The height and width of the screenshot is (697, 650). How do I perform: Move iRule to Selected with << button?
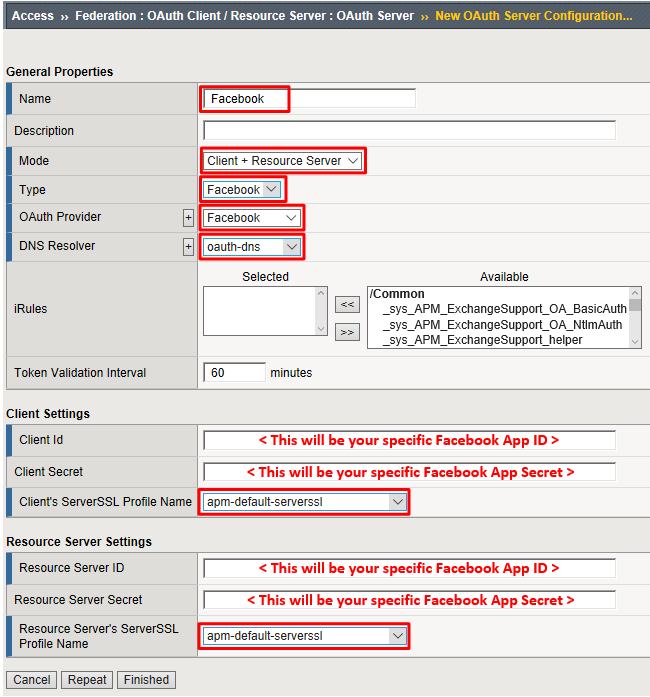point(347,304)
